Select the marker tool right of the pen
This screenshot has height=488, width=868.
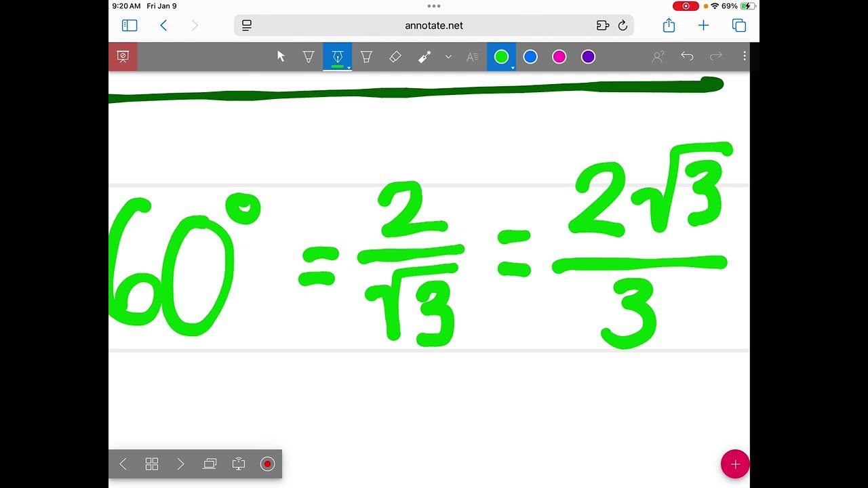pyautogui.click(x=366, y=57)
